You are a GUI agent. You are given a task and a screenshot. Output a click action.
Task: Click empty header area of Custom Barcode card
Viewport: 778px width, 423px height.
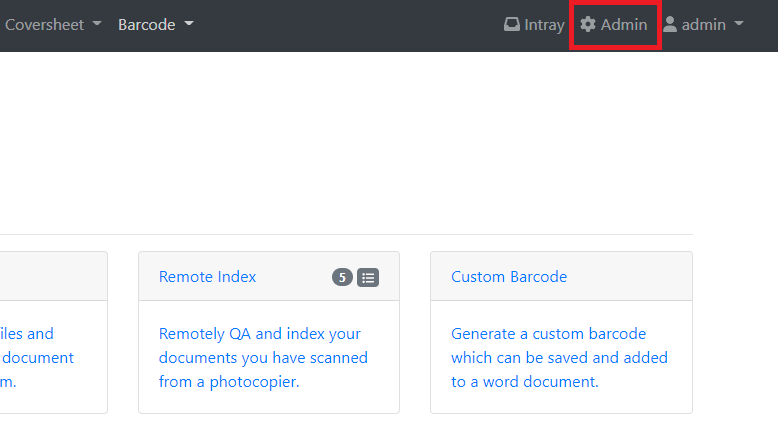tap(630, 277)
